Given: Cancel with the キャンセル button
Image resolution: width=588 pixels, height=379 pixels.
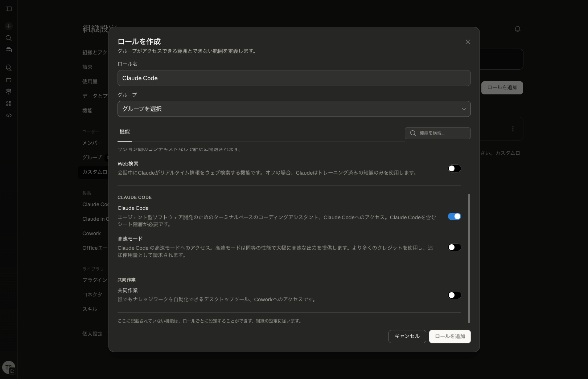Looking at the screenshot, I should pos(407,336).
